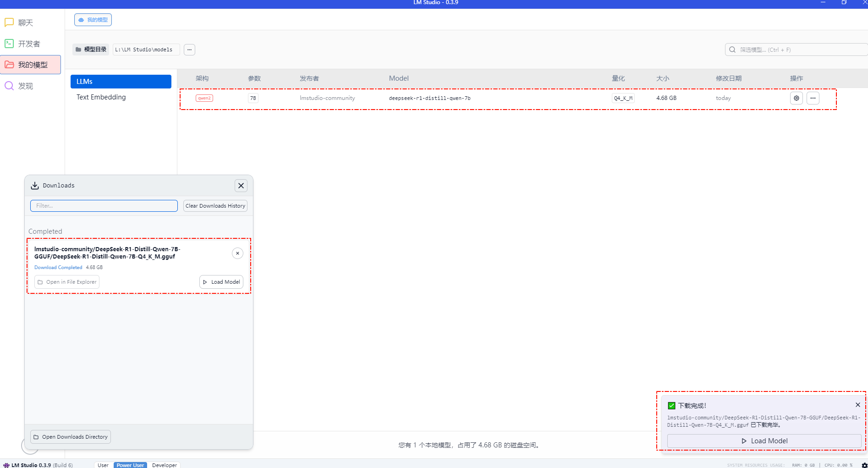Close the Downloads panel
868x468 pixels.
point(241,186)
